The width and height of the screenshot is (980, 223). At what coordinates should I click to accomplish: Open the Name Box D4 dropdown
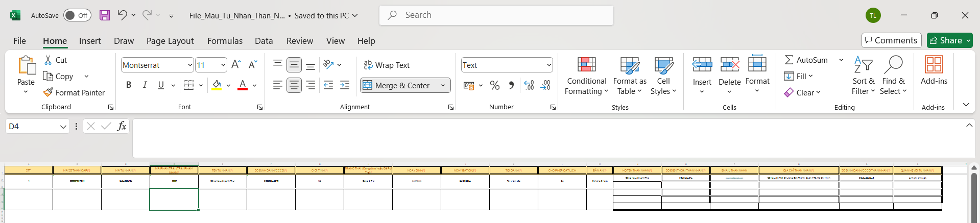click(63, 126)
